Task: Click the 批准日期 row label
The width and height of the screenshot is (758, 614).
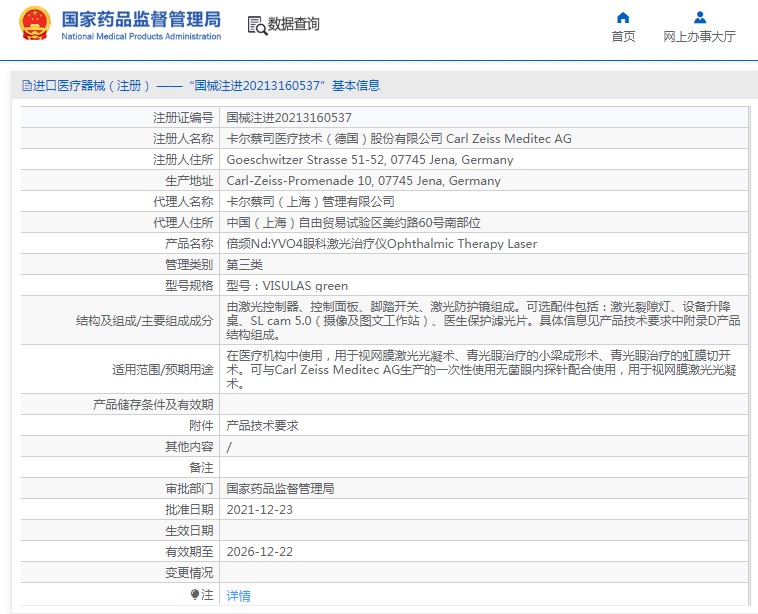Action: pos(189,510)
